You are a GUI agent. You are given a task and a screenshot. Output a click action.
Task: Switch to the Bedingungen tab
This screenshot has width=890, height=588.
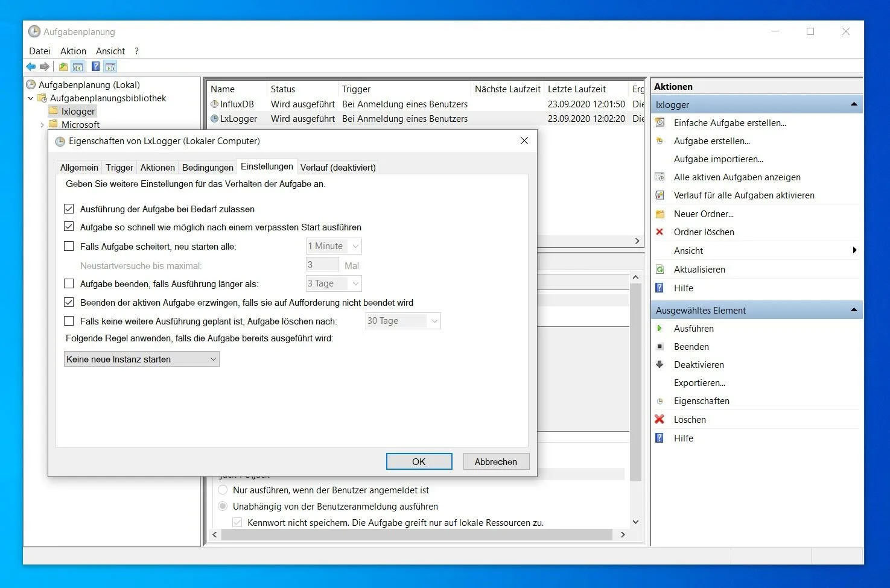point(208,168)
